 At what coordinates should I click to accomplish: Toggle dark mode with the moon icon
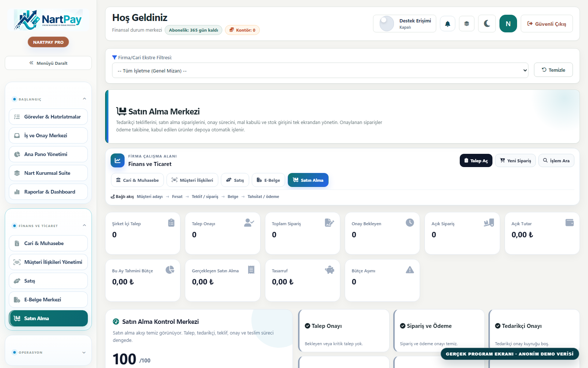pyautogui.click(x=487, y=24)
